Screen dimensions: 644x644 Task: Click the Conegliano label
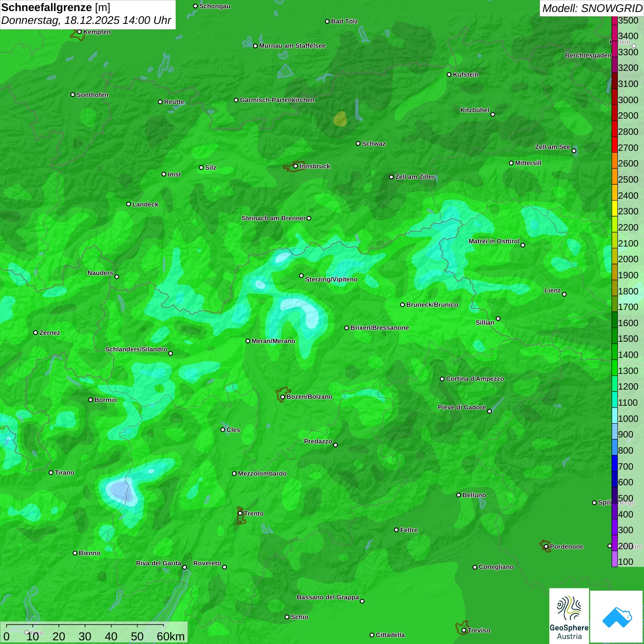[496, 567]
